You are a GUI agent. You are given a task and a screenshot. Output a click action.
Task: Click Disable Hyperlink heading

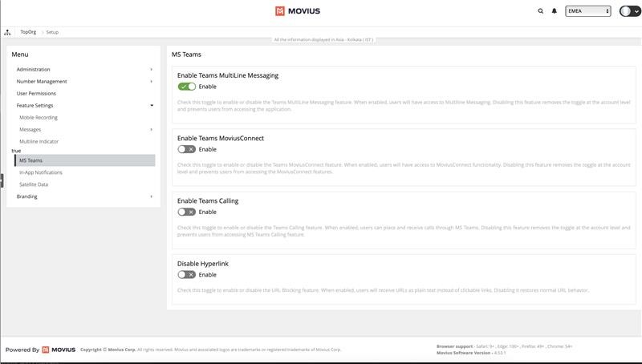point(203,264)
